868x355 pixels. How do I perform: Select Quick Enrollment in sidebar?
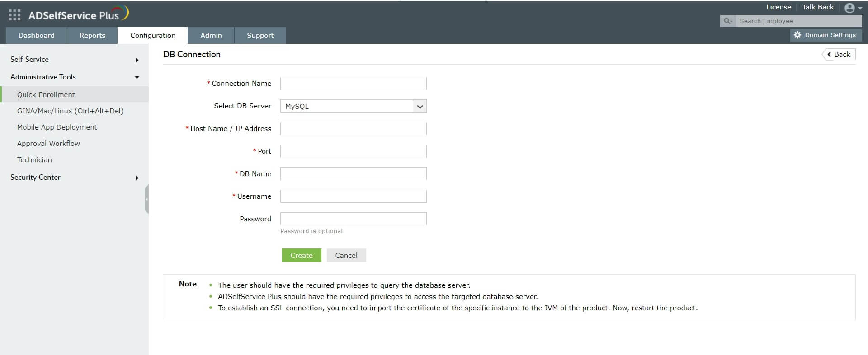[46, 94]
